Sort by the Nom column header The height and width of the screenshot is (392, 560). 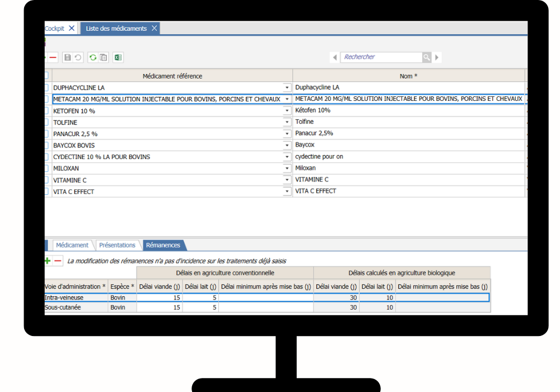[x=409, y=76]
